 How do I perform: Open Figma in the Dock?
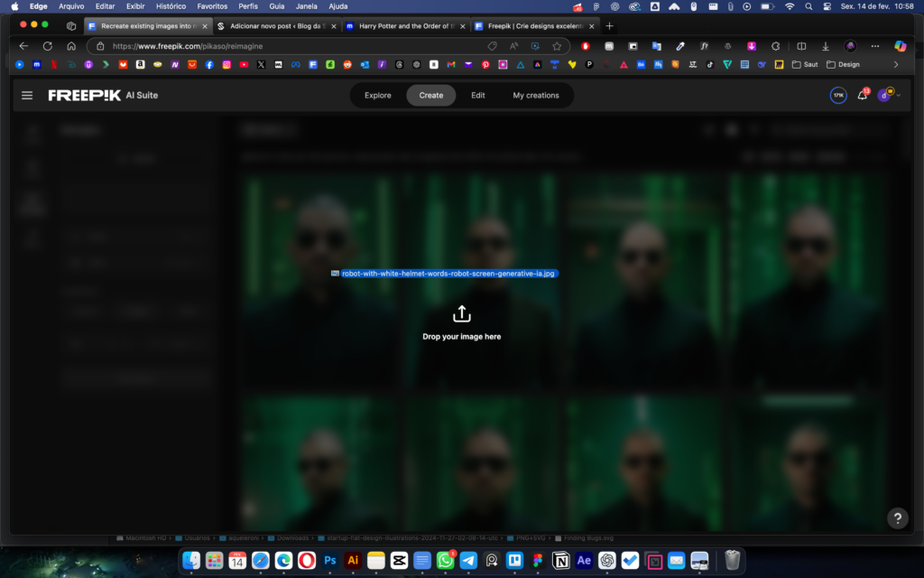pyautogui.click(x=538, y=560)
